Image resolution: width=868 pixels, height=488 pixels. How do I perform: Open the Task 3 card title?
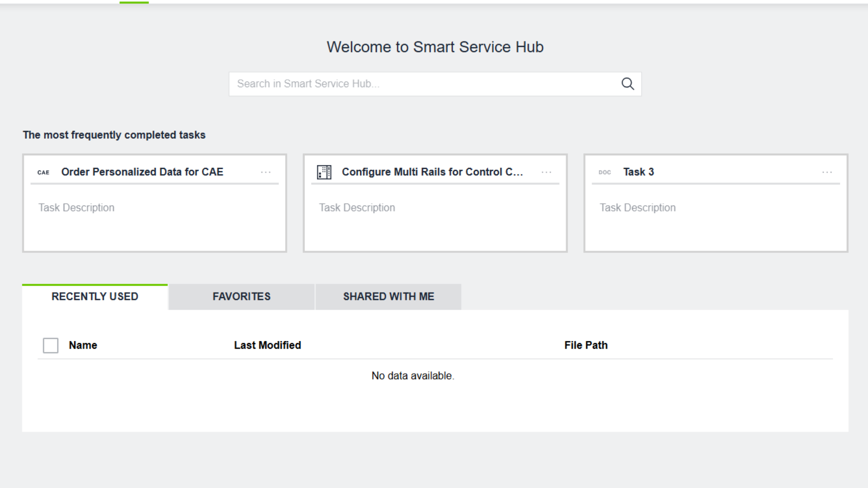pyautogui.click(x=638, y=172)
